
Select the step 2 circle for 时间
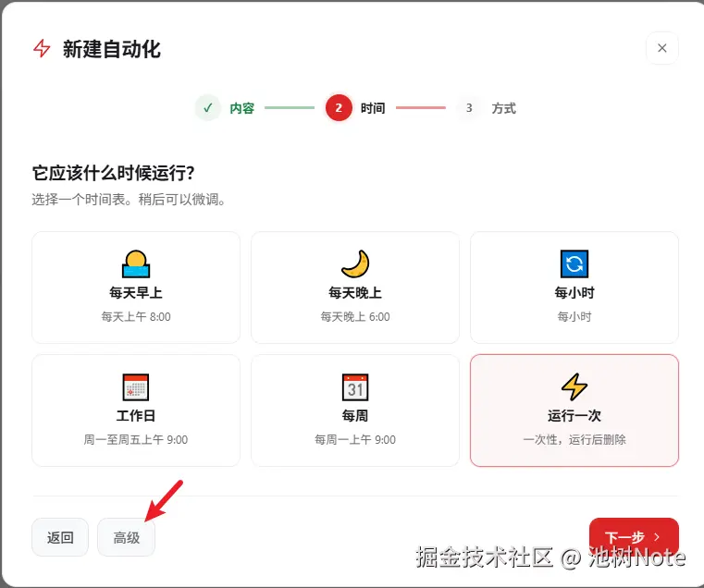pyautogui.click(x=339, y=108)
